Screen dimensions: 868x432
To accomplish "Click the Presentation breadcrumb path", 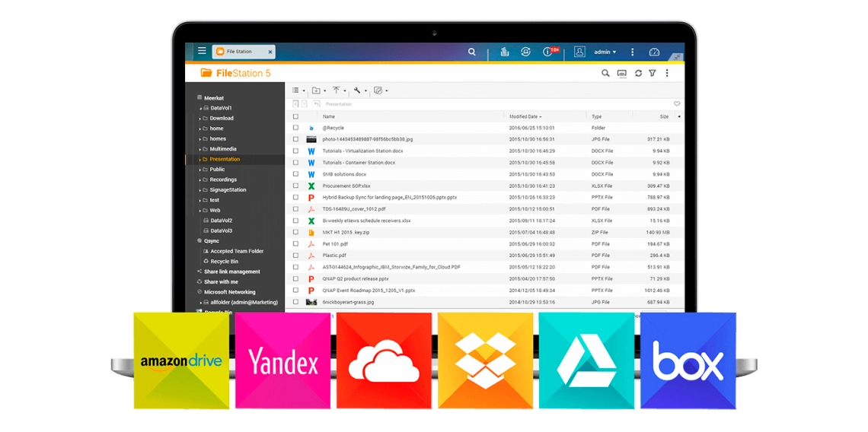I will click(339, 104).
